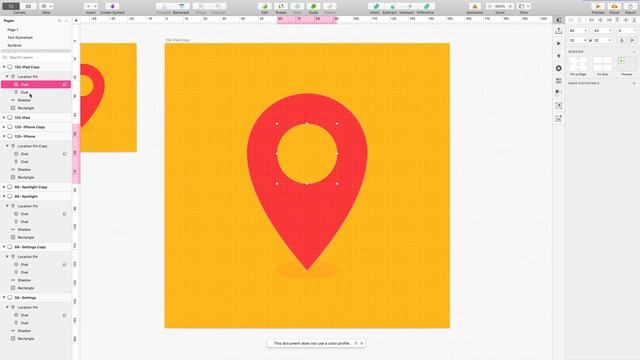Toggle Pin to Edge resizing option

coord(578,64)
